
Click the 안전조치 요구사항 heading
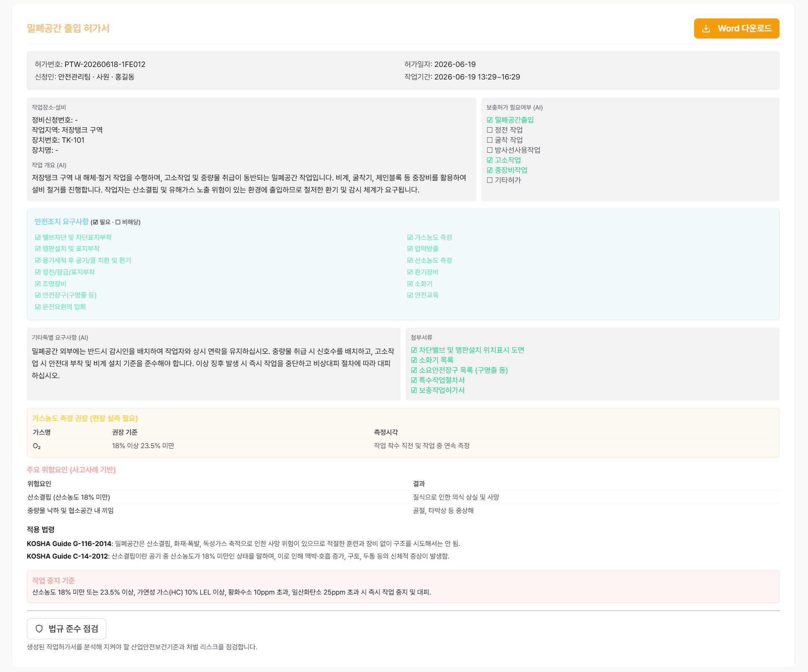pyautogui.click(x=62, y=222)
